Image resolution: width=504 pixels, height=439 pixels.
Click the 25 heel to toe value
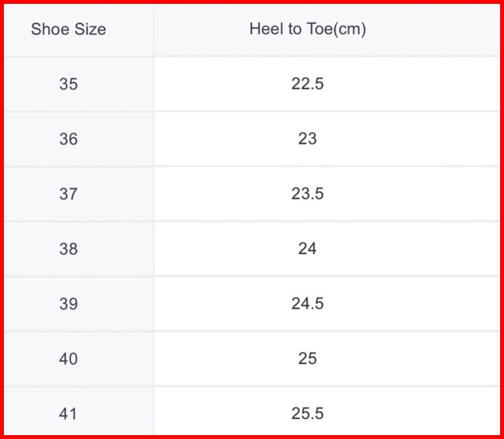tap(307, 359)
